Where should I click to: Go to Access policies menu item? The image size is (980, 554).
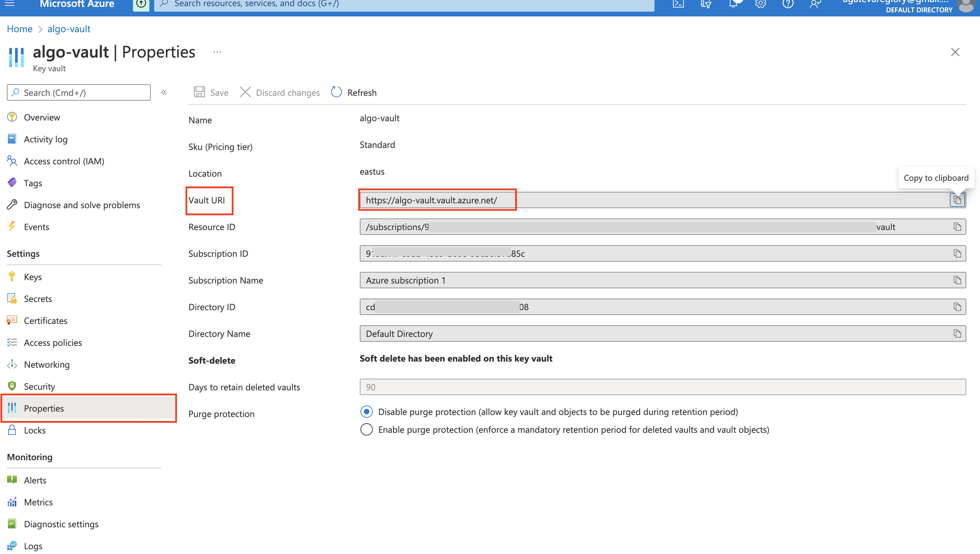(x=52, y=342)
